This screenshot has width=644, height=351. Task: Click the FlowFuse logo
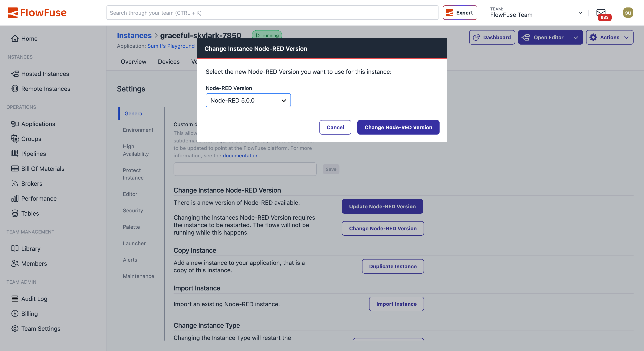37,13
